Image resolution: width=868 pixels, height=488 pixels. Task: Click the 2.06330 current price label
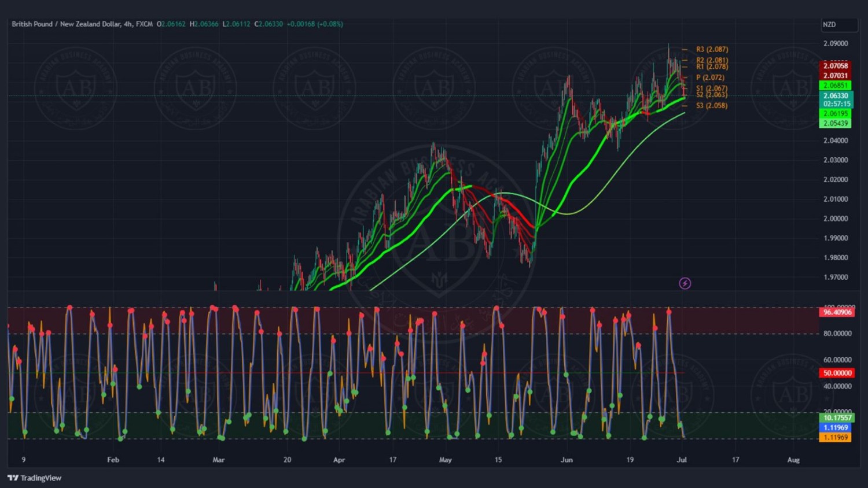836,96
